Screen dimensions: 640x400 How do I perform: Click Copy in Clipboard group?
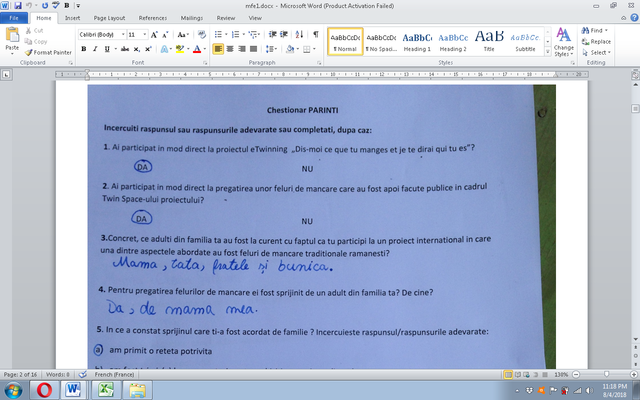36,41
